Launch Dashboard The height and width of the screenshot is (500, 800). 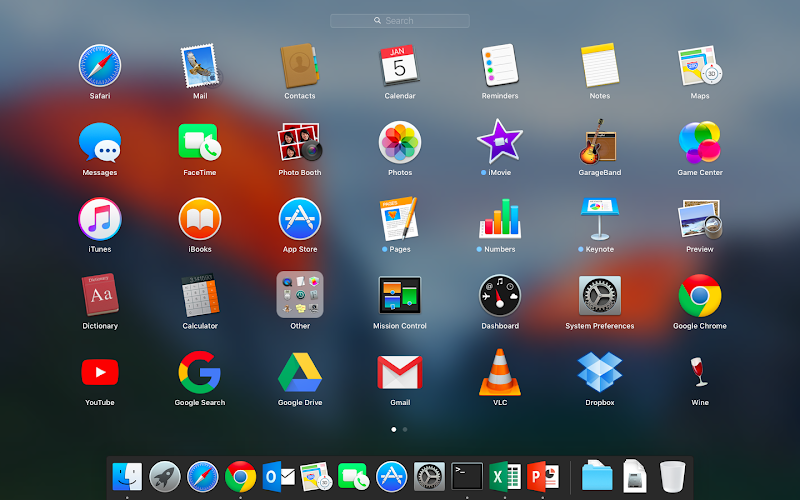(x=499, y=295)
